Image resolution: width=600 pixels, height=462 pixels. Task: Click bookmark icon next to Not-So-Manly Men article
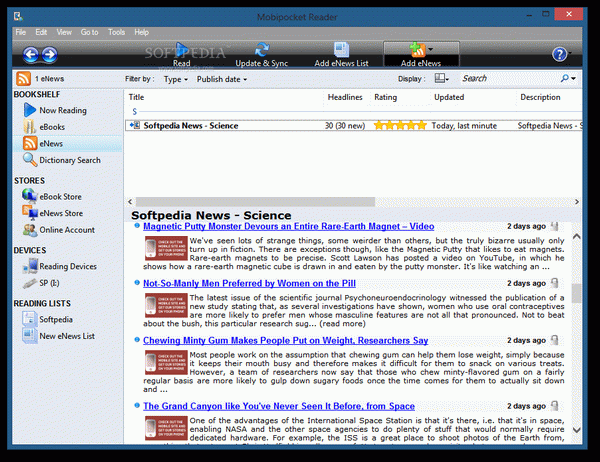click(x=554, y=283)
